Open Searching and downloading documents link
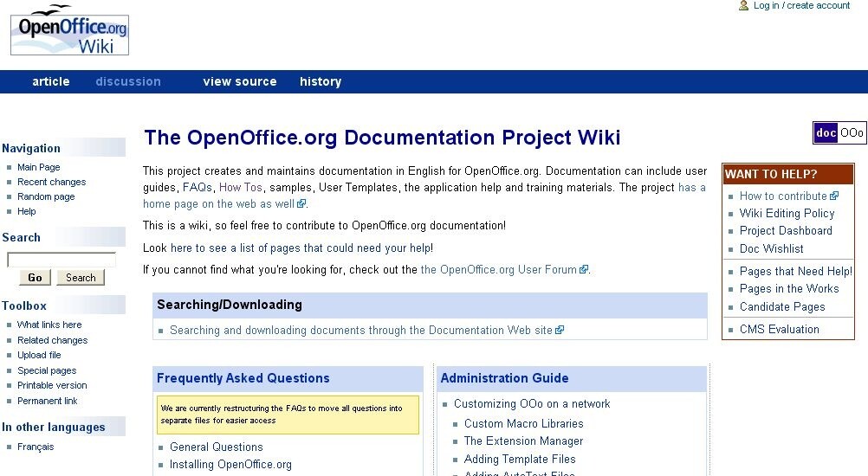868x476 pixels. tap(366, 330)
